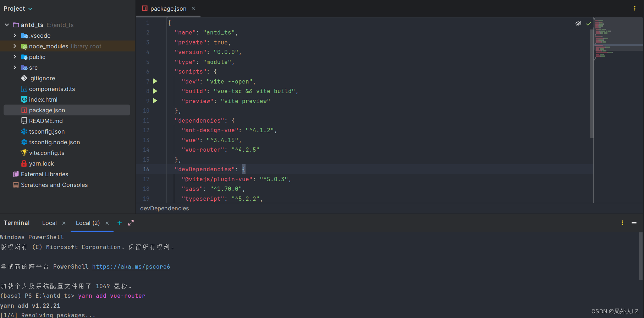Switch to the Local (2) terminal tab
The image size is (644, 318).
tap(88, 223)
